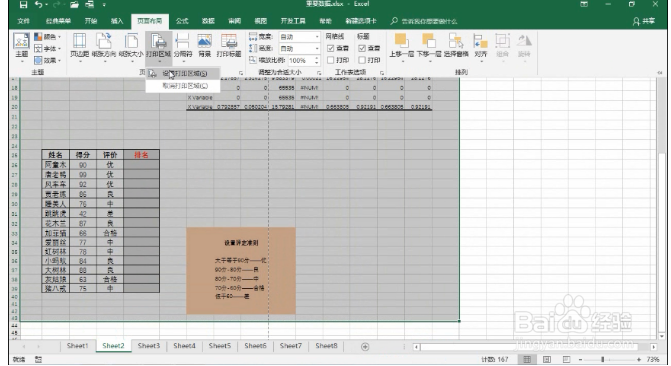Click the horizontal scrollbar right arrow
The image size is (671, 366).
tap(653, 347)
